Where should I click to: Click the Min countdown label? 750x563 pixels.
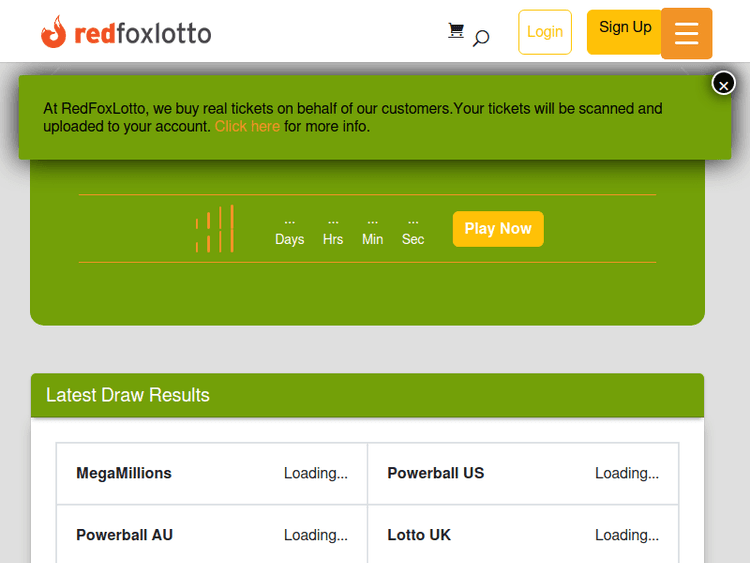click(373, 239)
